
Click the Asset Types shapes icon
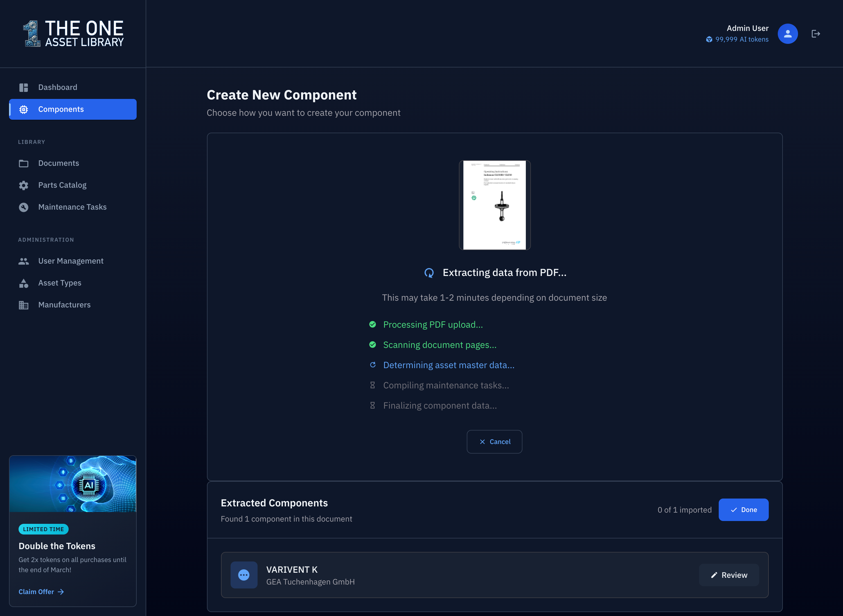tap(24, 283)
